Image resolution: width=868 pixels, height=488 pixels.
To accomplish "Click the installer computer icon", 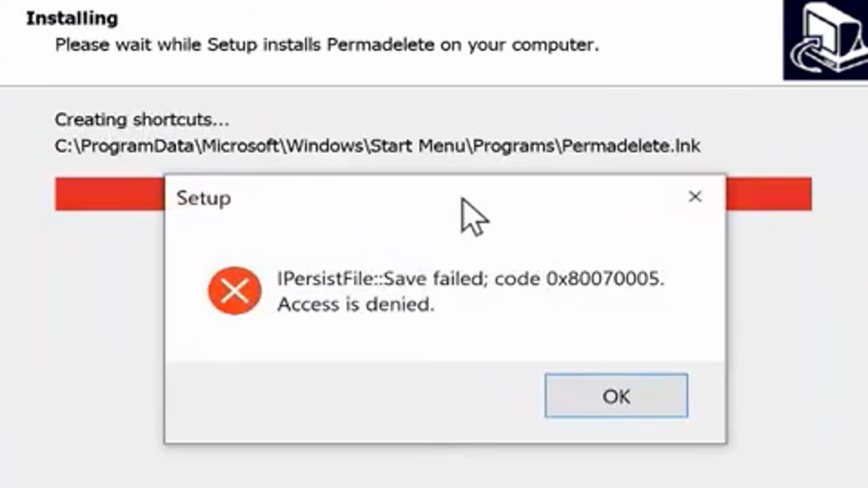I will (826, 39).
